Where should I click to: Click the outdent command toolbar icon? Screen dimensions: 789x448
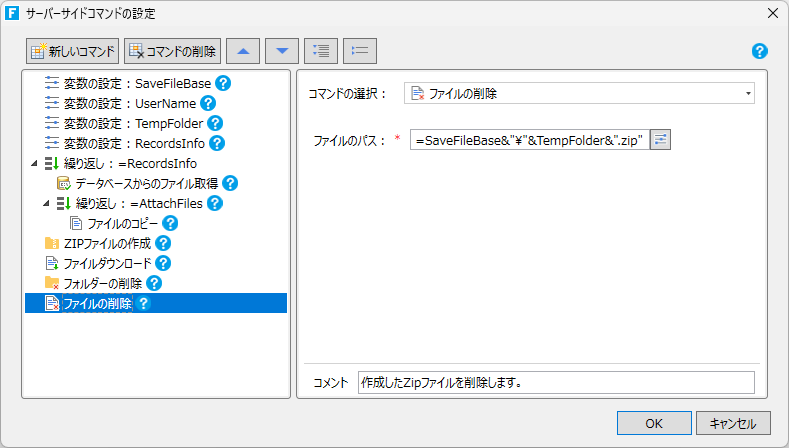[x=360, y=51]
